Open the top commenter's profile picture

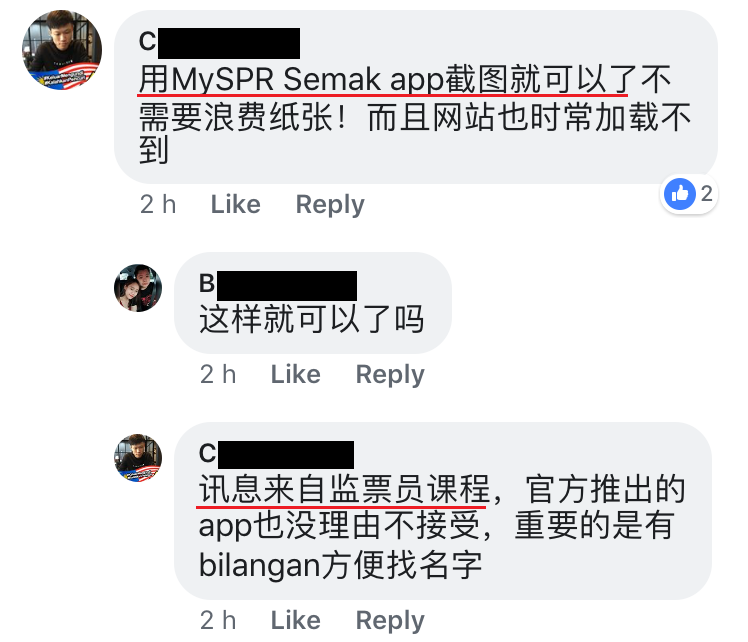click(x=62, y=50)
